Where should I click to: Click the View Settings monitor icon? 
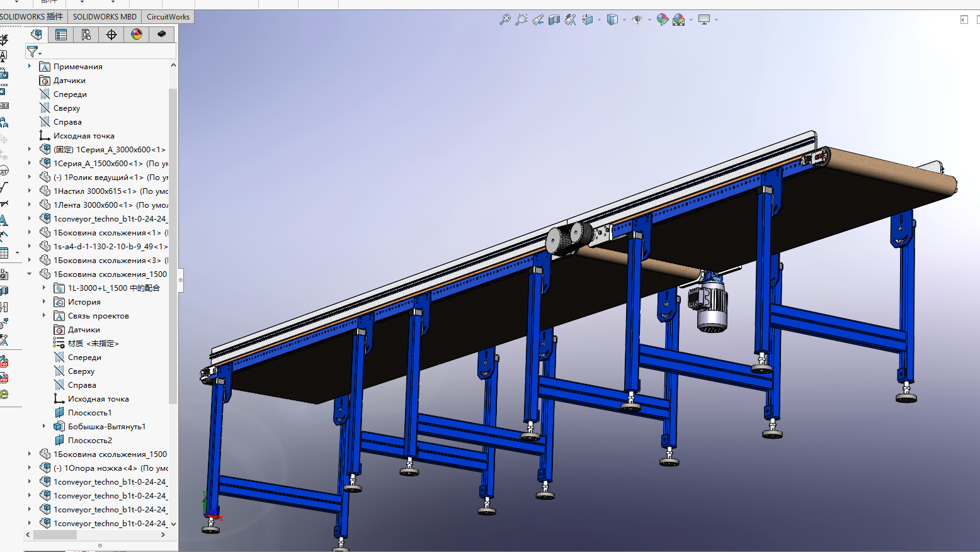(704, 20)
